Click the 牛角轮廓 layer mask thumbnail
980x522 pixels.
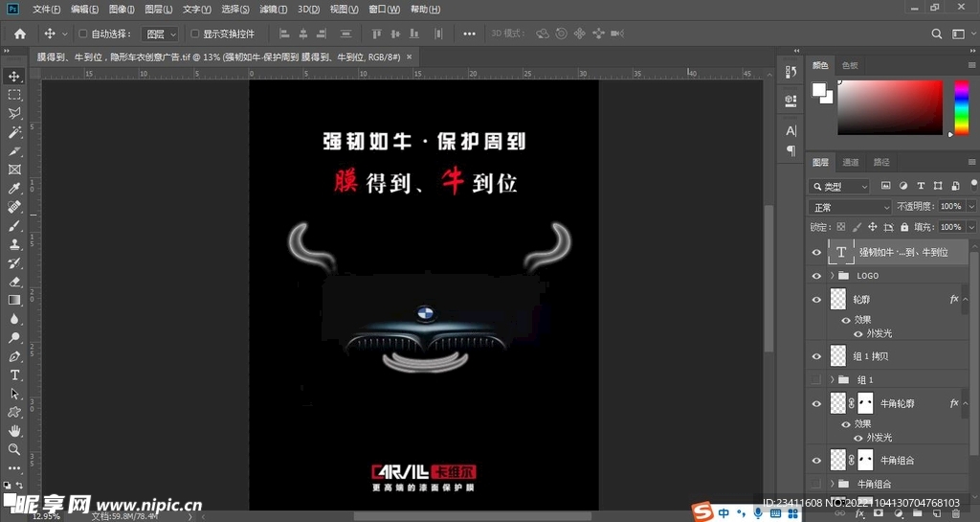[x=865, y=404]
